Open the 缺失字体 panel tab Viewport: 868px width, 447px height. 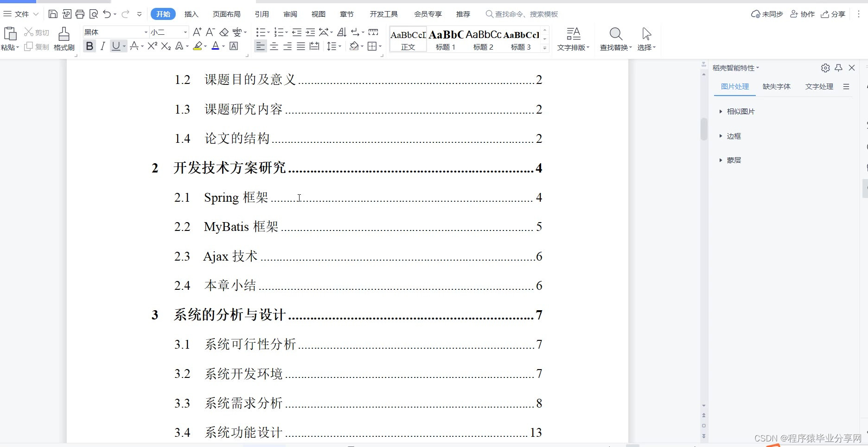pyautogui.click(x=776, y=86)
